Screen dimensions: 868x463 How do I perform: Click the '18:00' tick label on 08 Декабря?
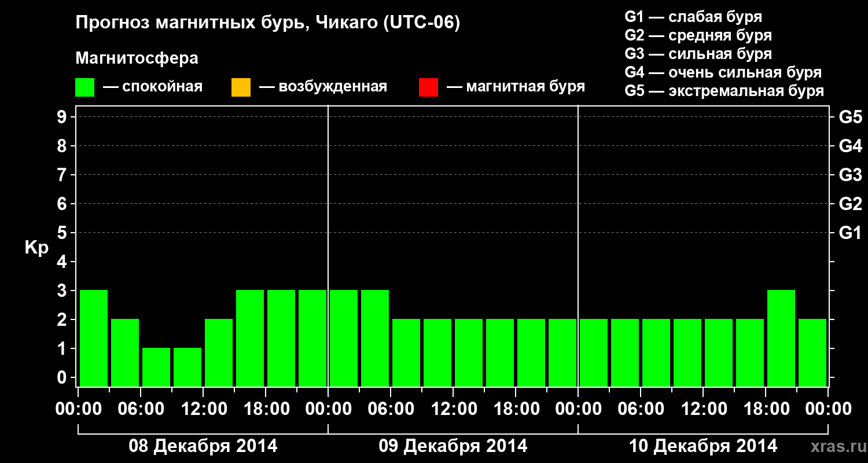coord(266,409)
